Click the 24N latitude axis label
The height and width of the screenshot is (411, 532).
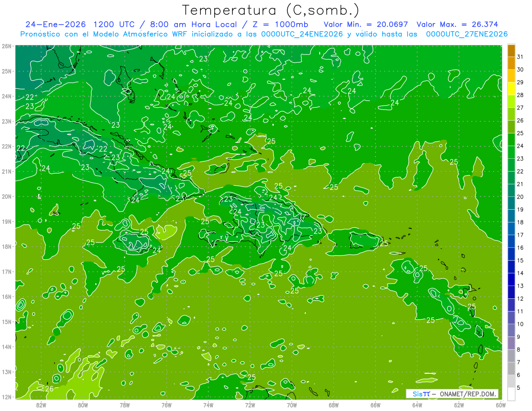click(x=7, y=96)
